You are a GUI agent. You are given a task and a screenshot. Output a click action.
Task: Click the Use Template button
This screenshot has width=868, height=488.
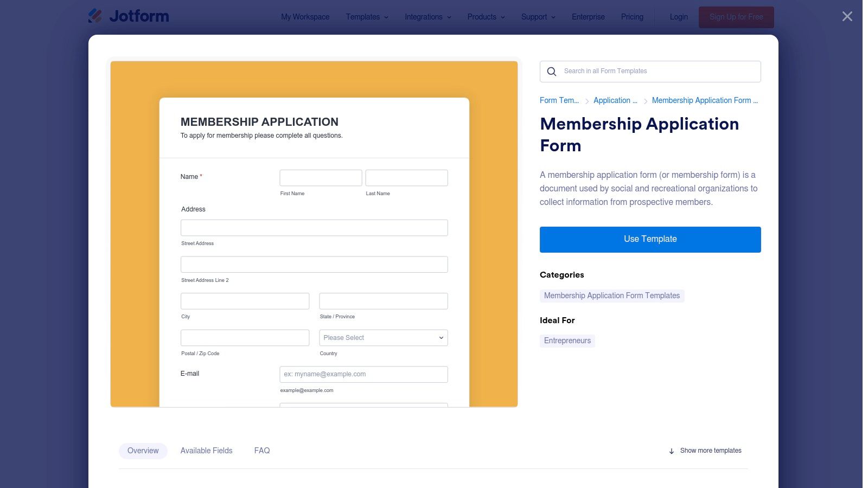click(x=650, y=239)
